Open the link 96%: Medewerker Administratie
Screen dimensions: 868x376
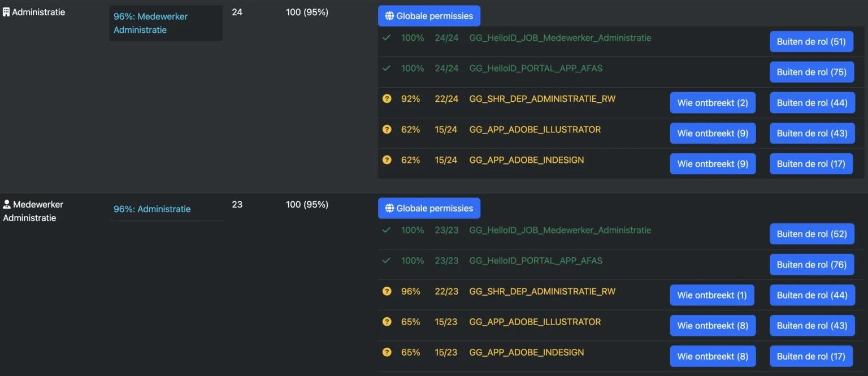(x=150, y=23)
